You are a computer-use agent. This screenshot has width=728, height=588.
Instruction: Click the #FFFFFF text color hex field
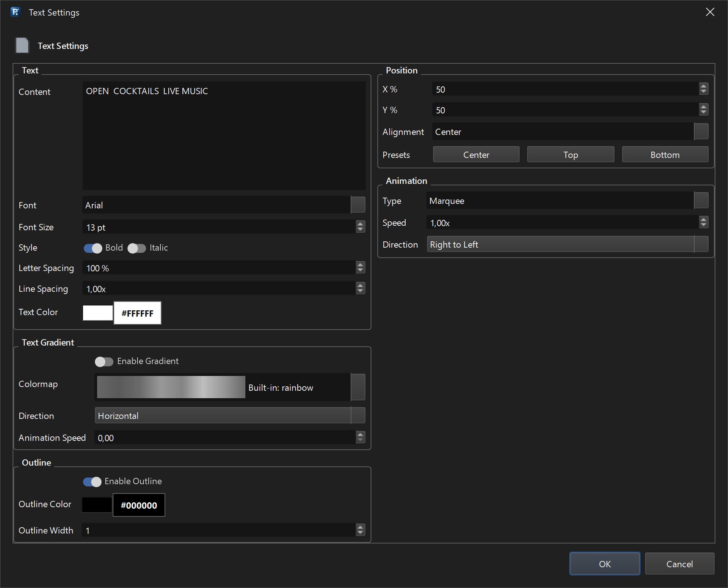coord(137,313)
